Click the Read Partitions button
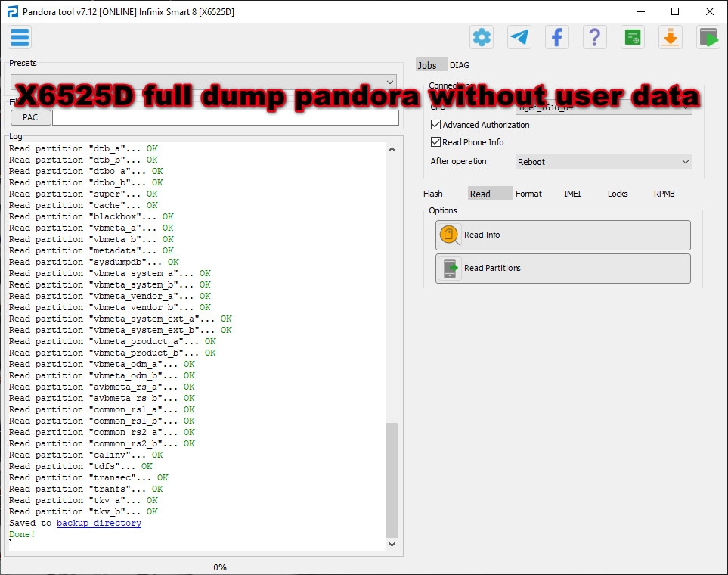728x575 pixels. tap(562, 269)
